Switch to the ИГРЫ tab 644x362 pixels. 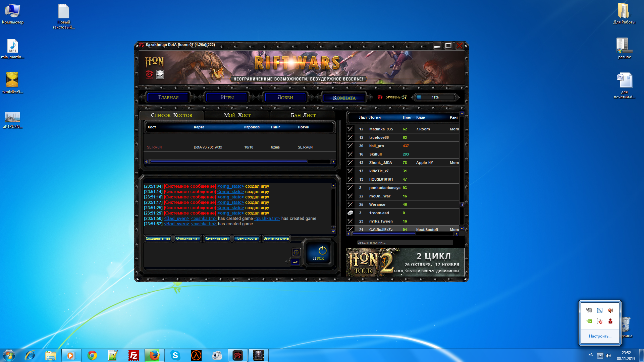227,98
